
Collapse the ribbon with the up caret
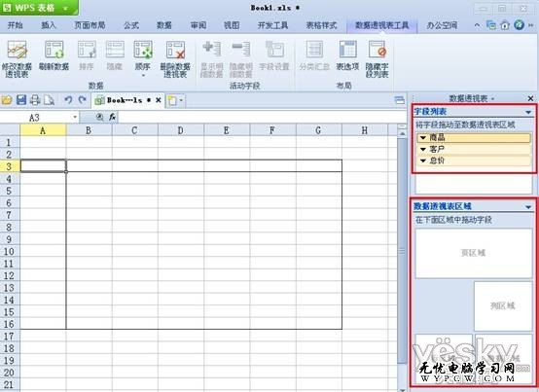pos(477,25)
